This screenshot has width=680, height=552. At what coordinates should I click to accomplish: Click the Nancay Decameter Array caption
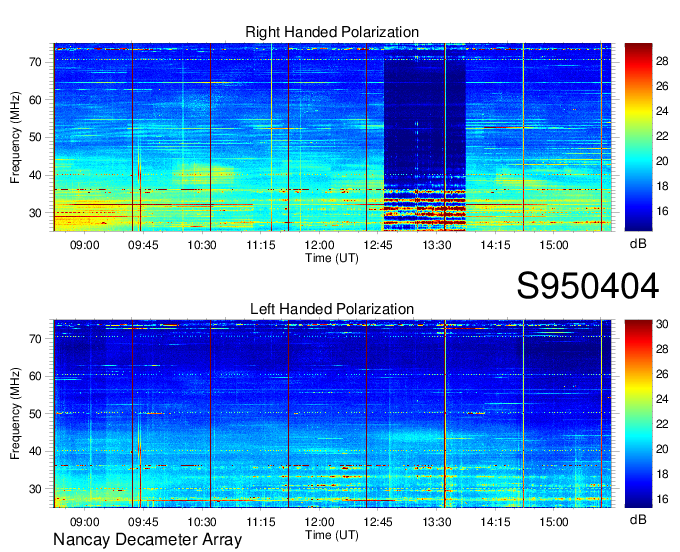tap(147, 540)
